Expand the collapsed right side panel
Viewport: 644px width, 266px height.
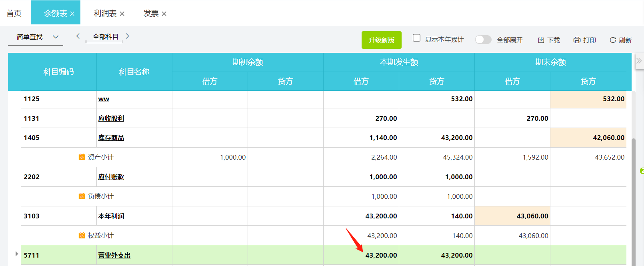coord(639,61)
